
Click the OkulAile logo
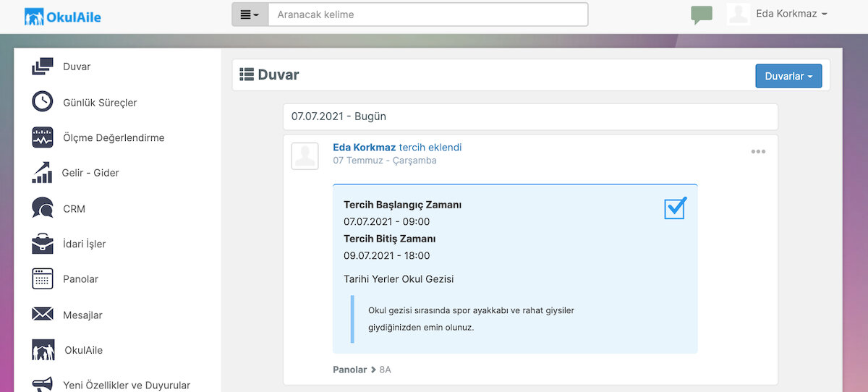click(x=62, y=15)
